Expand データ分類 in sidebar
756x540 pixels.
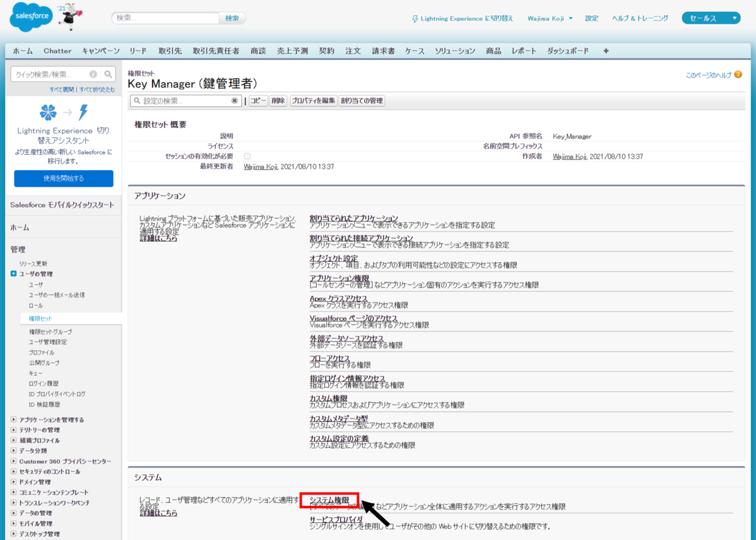(x=14, y=451)
